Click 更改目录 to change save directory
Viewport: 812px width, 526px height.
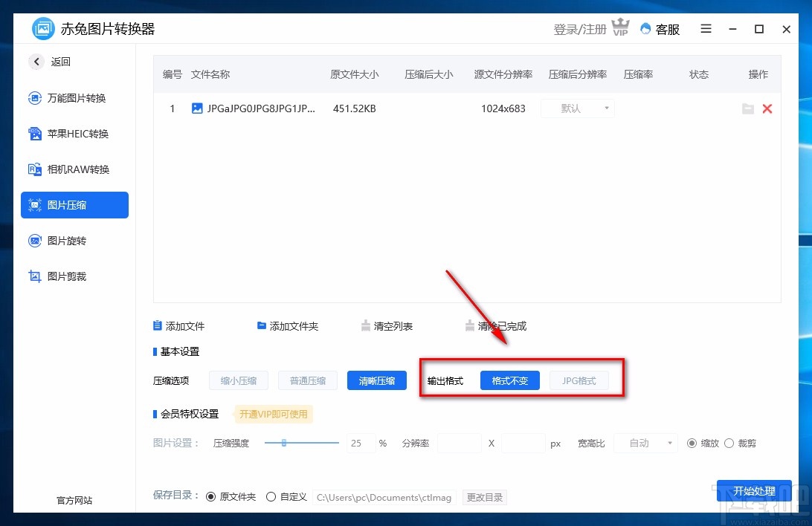(x=485, y=496)
